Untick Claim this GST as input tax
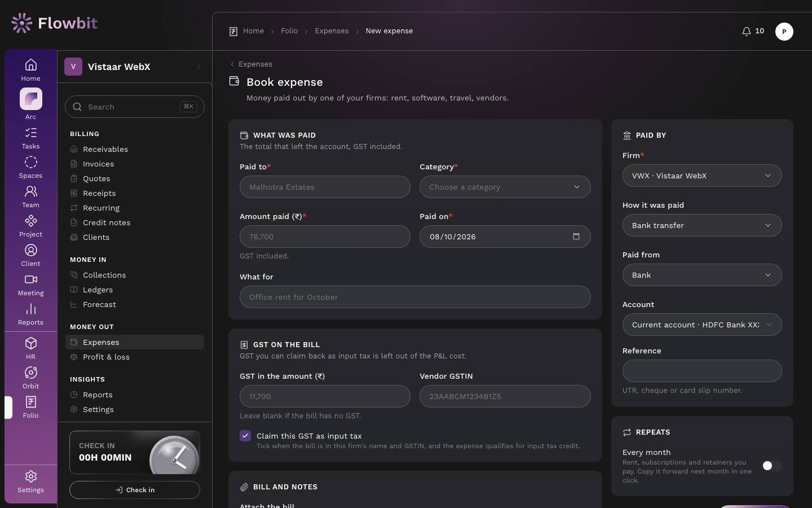The image size is (812, 508). (x=245, y=436)
